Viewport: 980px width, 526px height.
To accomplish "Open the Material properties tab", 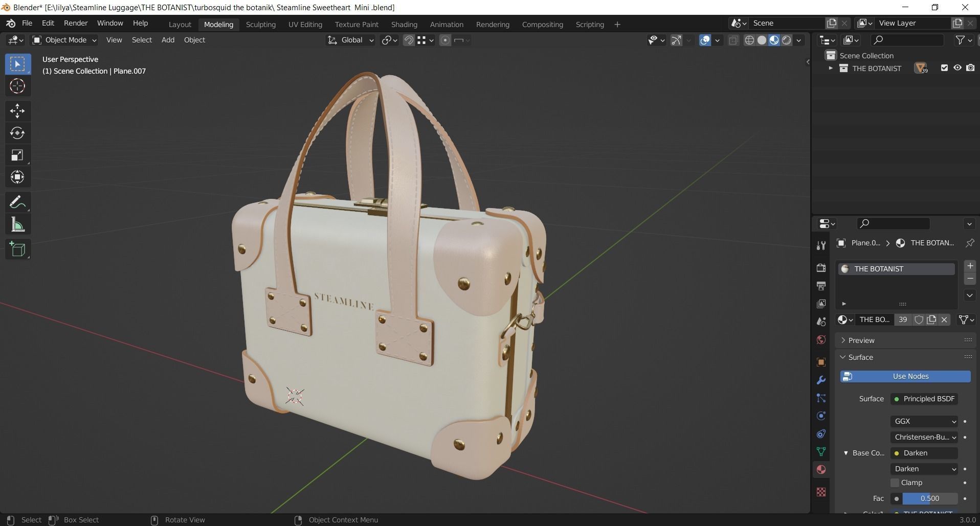I will [821, 469].
